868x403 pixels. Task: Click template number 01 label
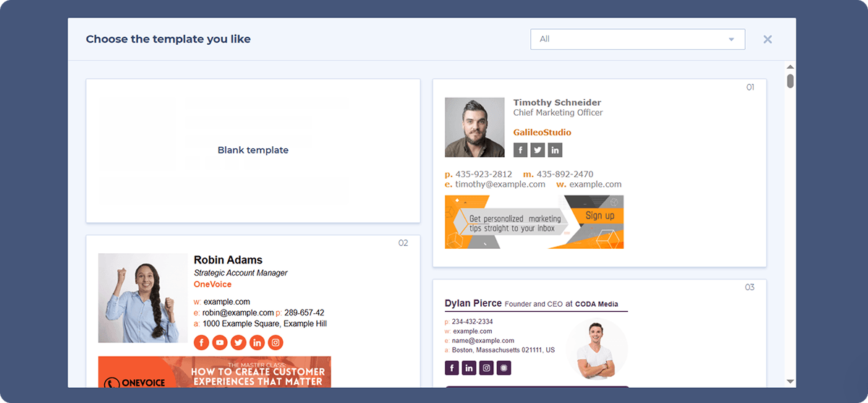(750, 88)
